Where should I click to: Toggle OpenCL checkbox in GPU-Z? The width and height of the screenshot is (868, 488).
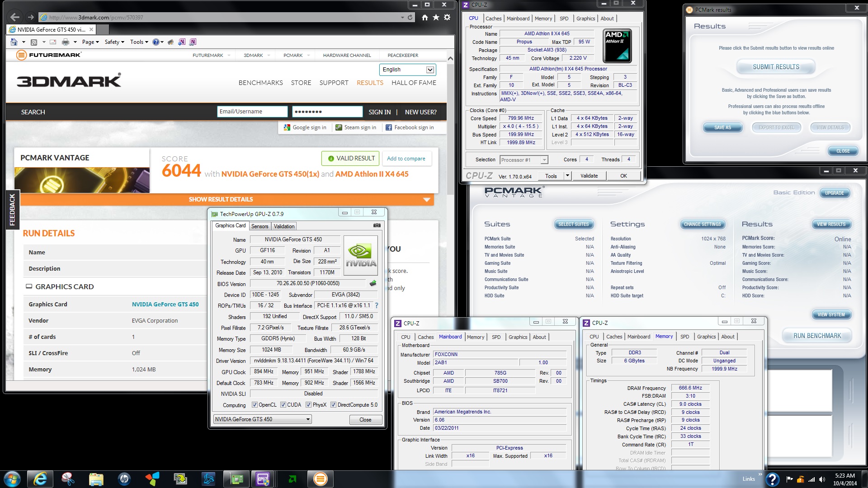pyautogui.click(x=255, y=405)
